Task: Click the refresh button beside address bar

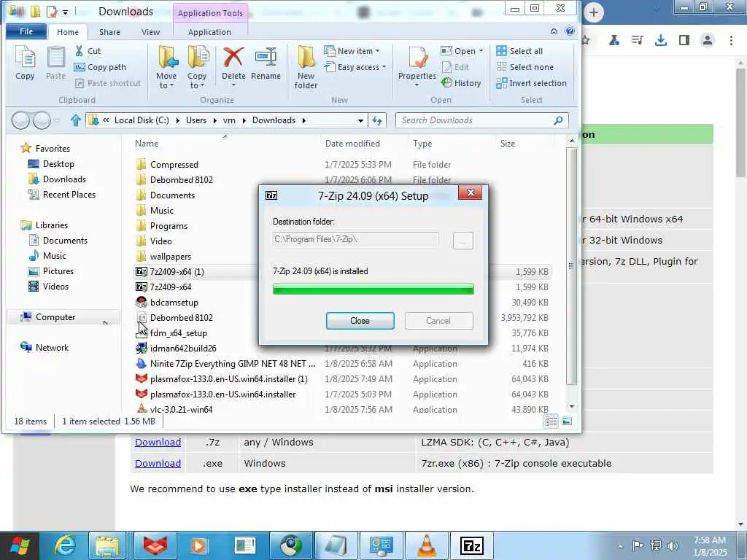Action: 377,120
